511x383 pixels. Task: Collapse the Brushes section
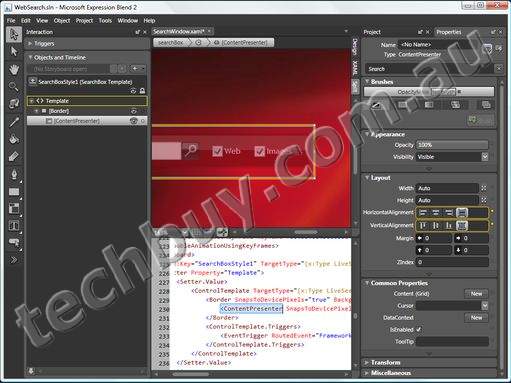(367, 82)
